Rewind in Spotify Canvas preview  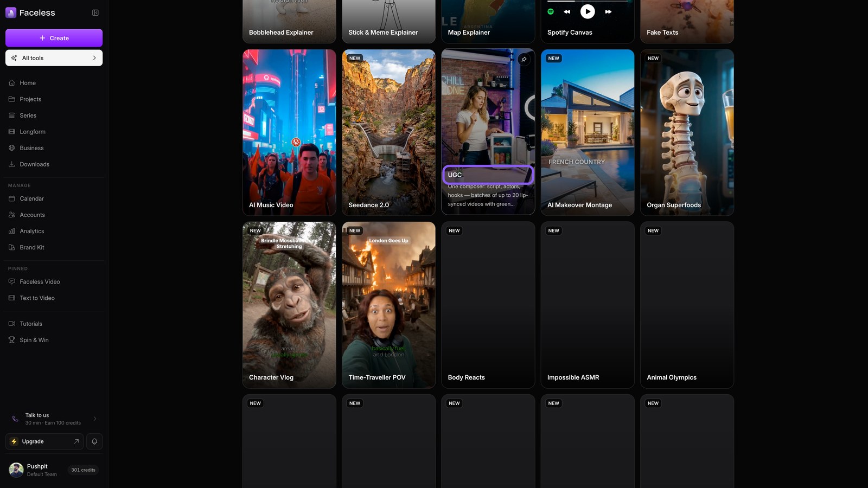(x=567, y=11)
